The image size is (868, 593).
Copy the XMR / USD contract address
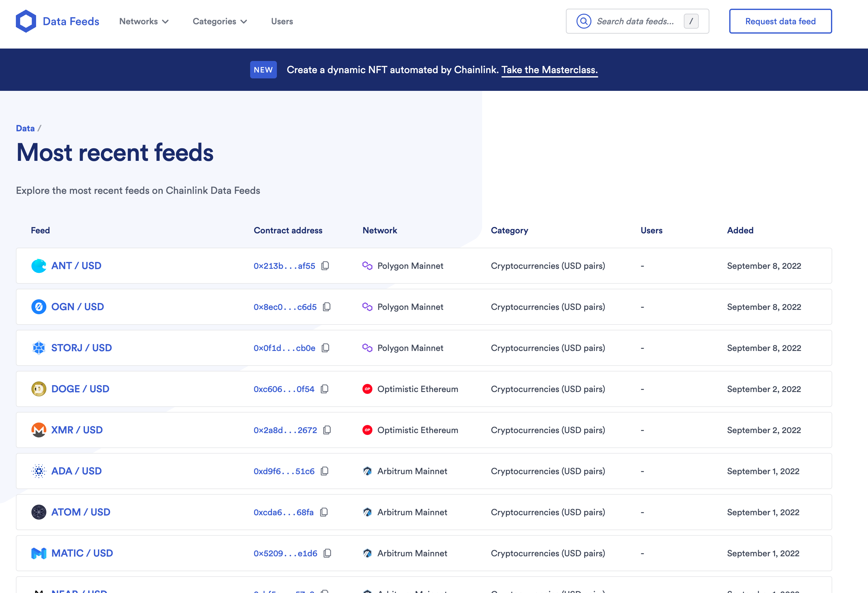coord(327,430)
